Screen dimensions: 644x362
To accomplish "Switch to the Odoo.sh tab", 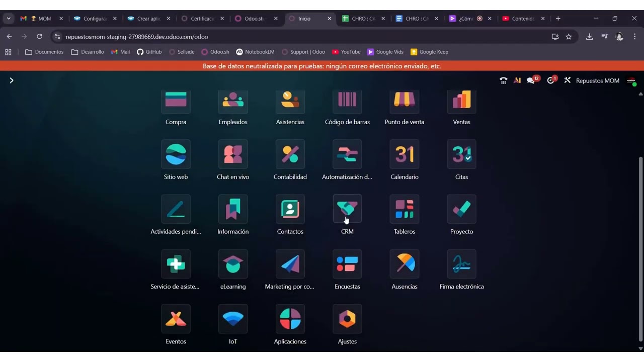I will pyautogui.click(x=255, y=19).
